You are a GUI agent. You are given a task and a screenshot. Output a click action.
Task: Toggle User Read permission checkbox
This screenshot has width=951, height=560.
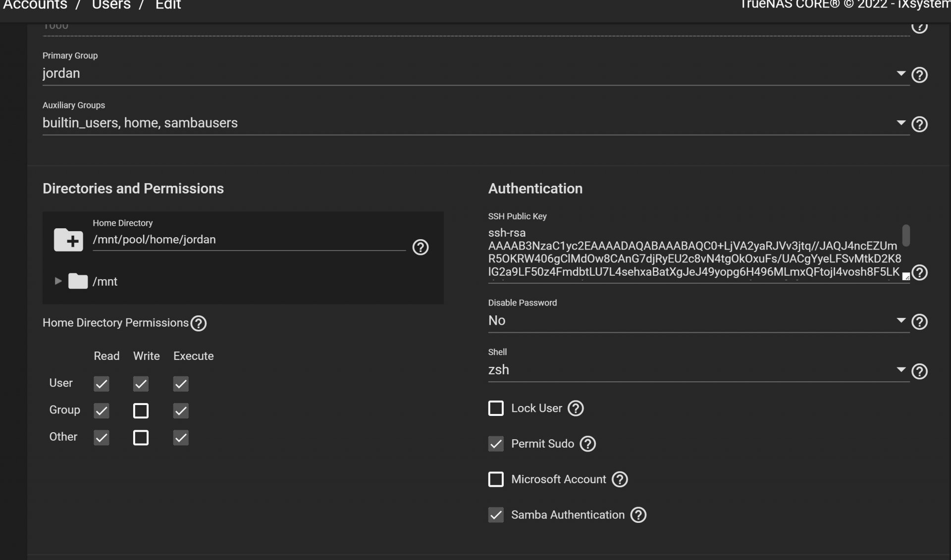pos(102,384)
